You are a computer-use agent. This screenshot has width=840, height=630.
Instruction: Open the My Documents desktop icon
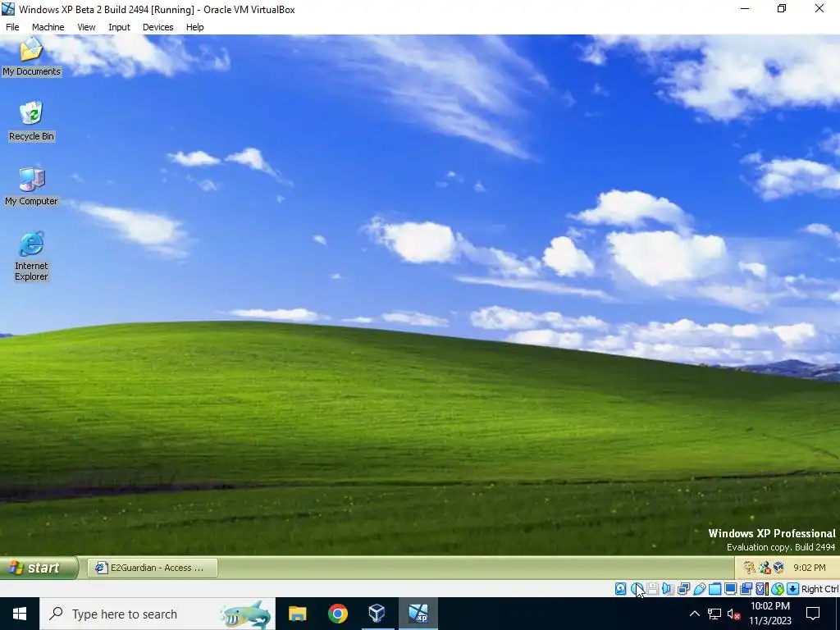(x=31, y=57)
